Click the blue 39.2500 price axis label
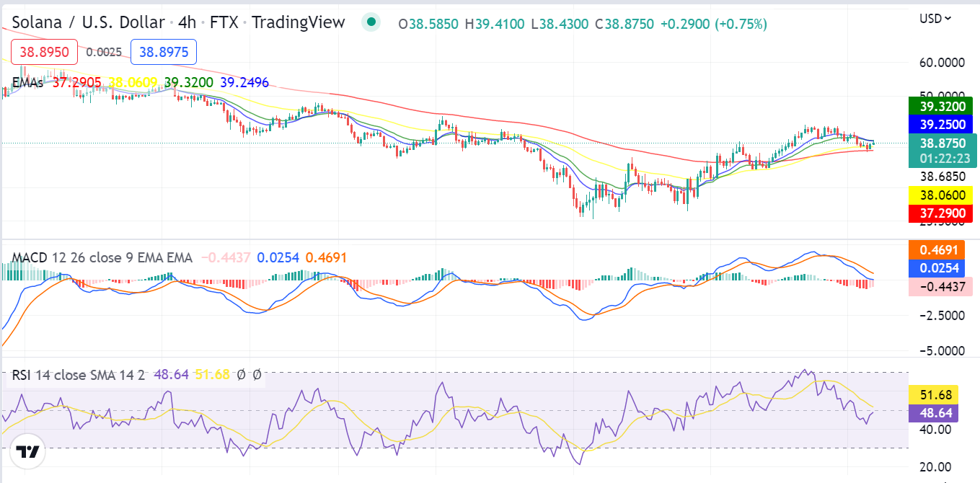The image size is (980, 483). tap(942, 124)
